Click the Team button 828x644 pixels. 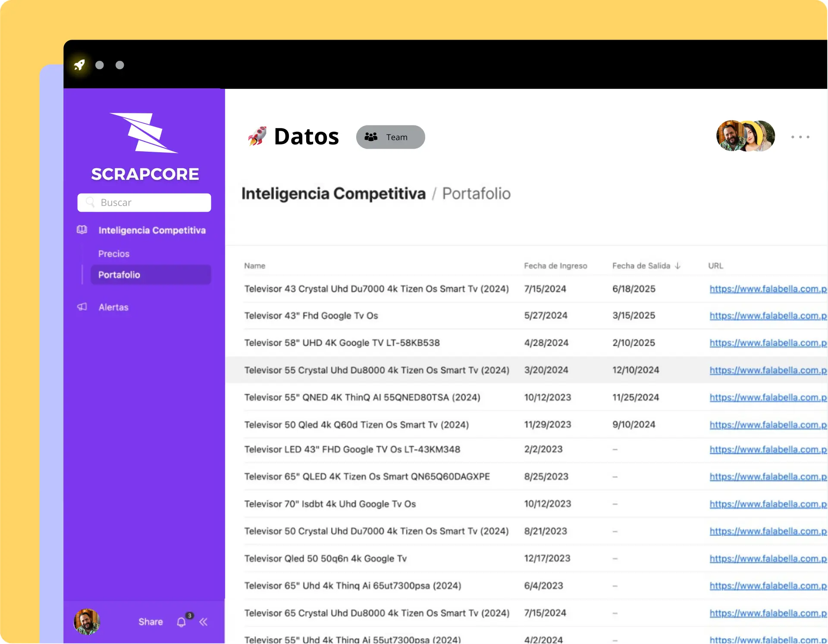point(390,137)
